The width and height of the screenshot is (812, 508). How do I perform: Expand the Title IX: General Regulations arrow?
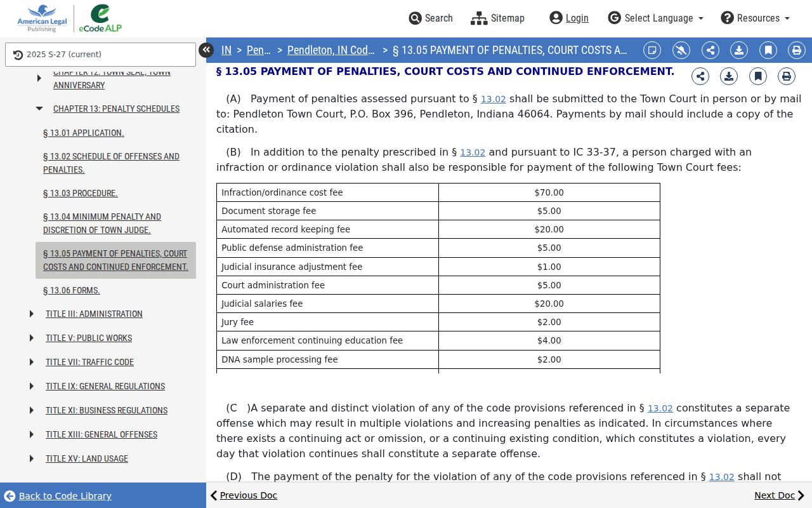[32, 386]
